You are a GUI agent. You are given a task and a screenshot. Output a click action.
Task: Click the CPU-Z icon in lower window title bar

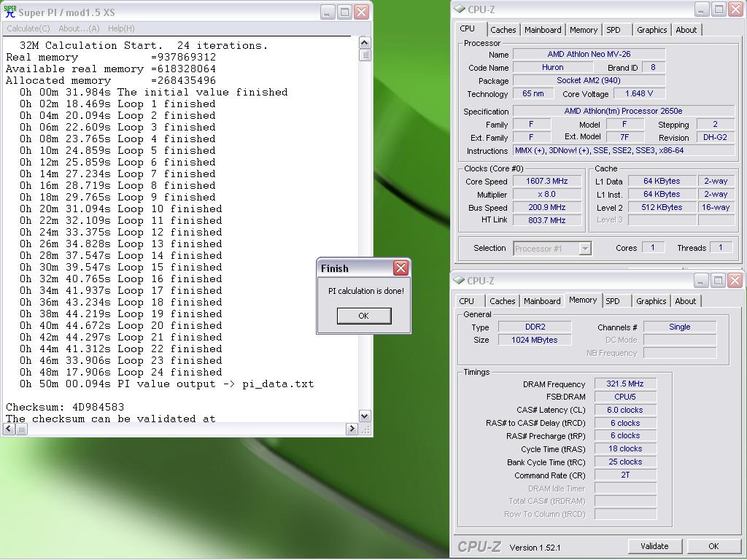point(459,280)
